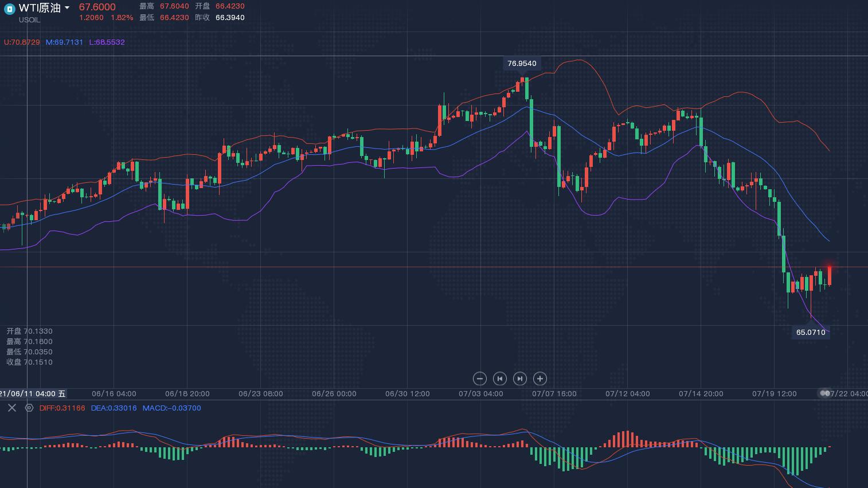Click the WTI原油 instrument name
The width and height of the screenshot is (868, 488).
click(40, 8)
